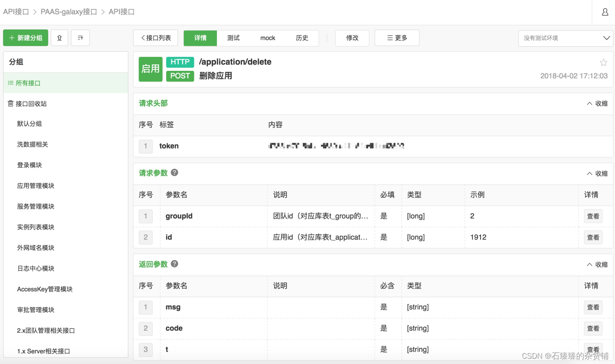Click the 修改 (edit) button

(352, 38)
